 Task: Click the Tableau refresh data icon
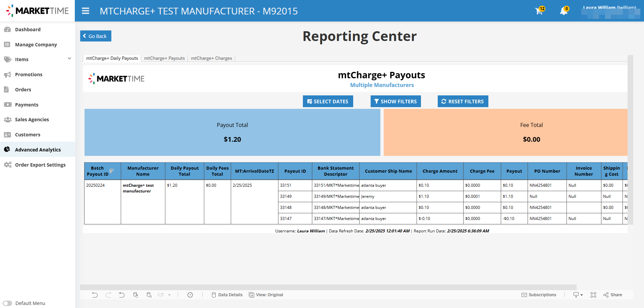tap(136, 295)
